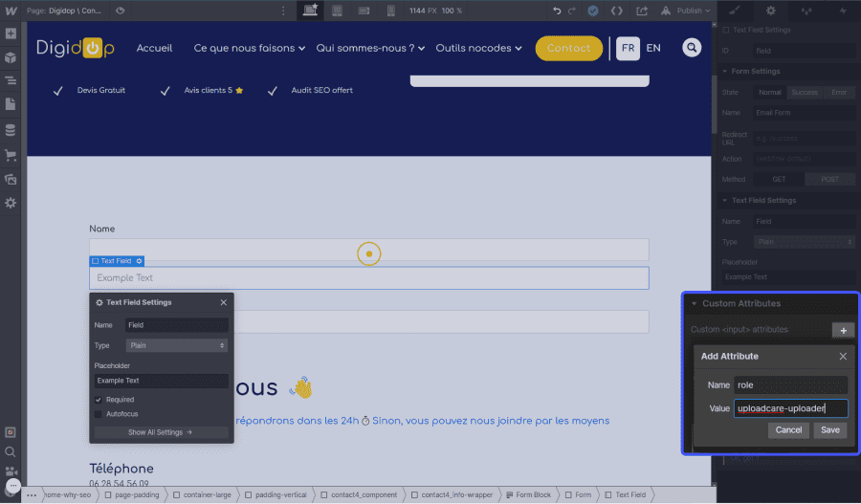Image resolution: width=861 pixels, height=504 pixels.
Task: Switch to the Mobile landscape breakpoint icon
Action: [x=364, y=11]
